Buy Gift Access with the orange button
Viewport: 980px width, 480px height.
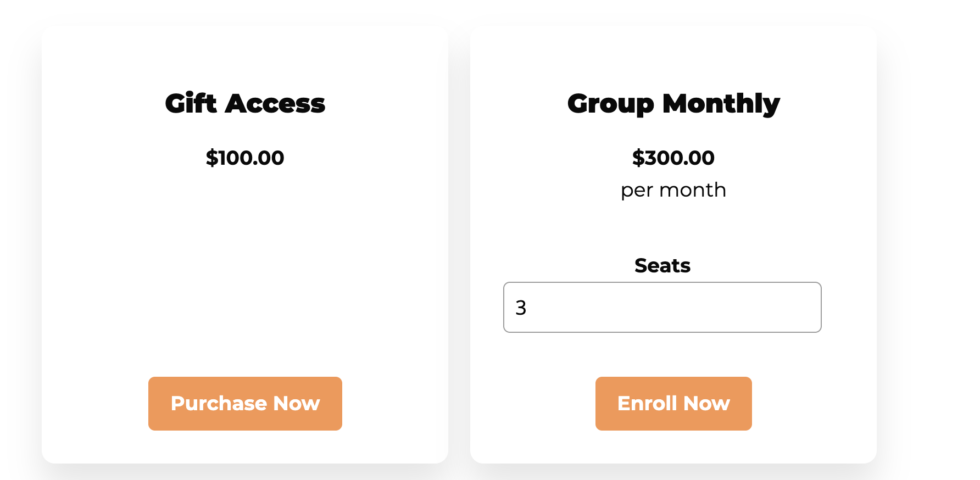pyautogui.click(x=245, y=403)
